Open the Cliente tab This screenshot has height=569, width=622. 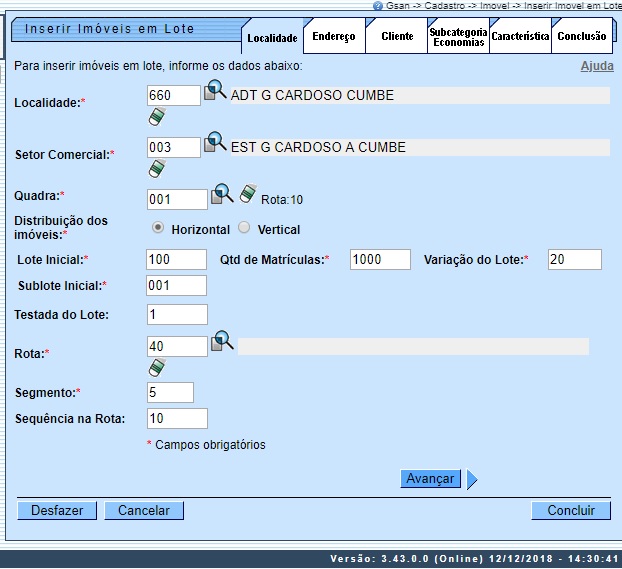(397, 37)
